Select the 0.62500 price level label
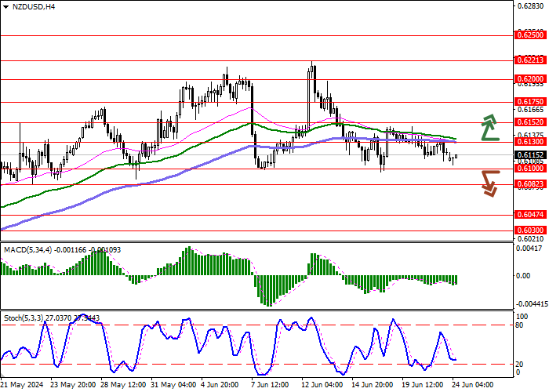 tap(531, 35)
